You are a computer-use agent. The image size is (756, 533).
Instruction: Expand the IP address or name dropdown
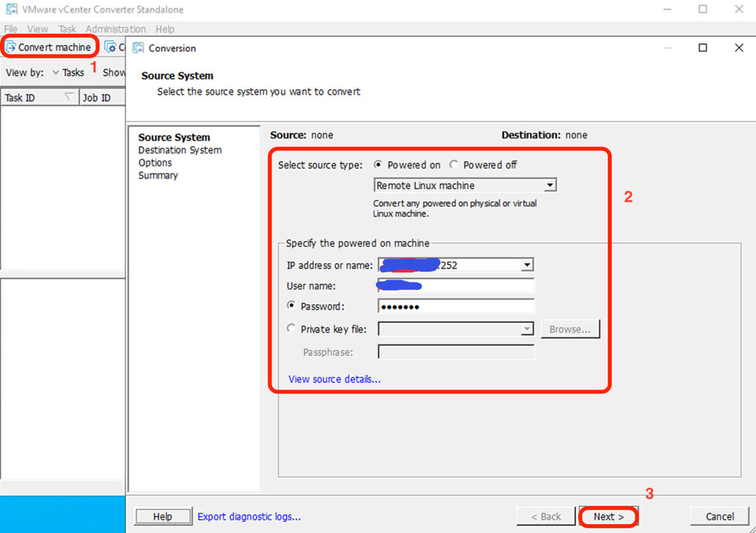[527, 265]
